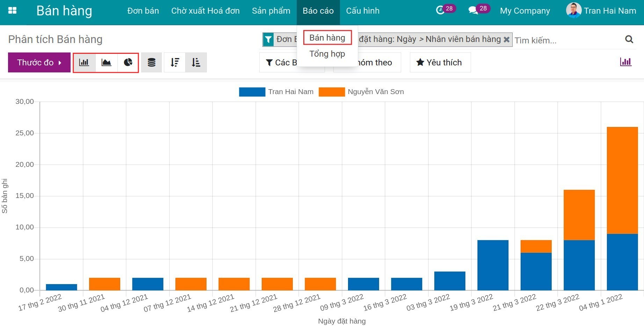Click orange bar segment for 04 thg 1 2022
Viewport: 644px width, 326px height.
tap(622, 180)
